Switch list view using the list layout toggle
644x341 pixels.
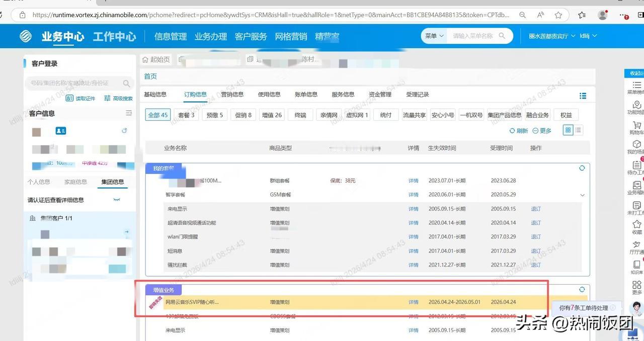click(578, 129)
